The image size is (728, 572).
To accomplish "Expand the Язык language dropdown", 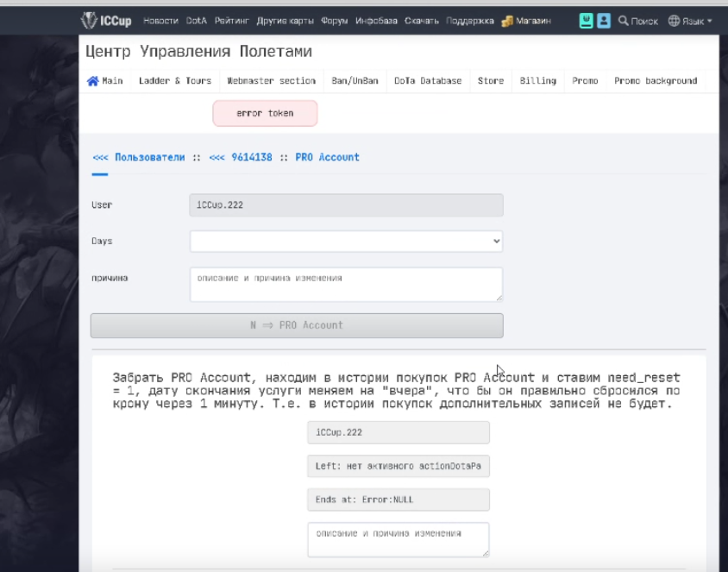I will [696, 22].
